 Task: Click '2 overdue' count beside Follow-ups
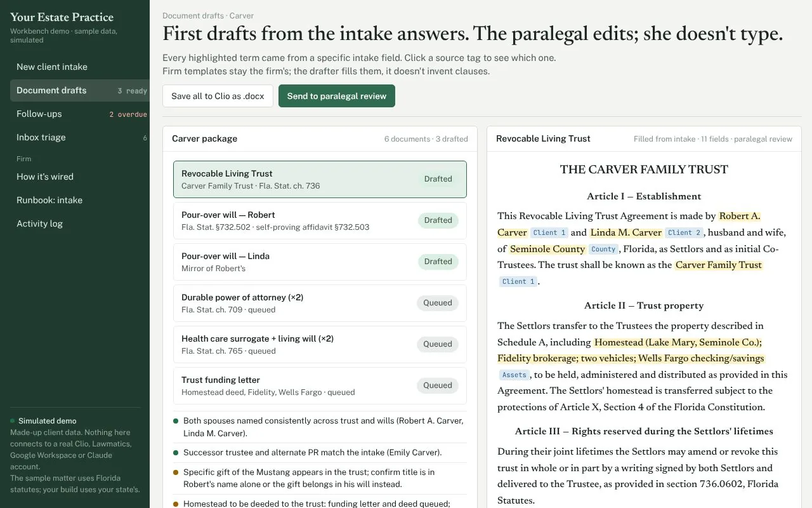click(128, 114)
